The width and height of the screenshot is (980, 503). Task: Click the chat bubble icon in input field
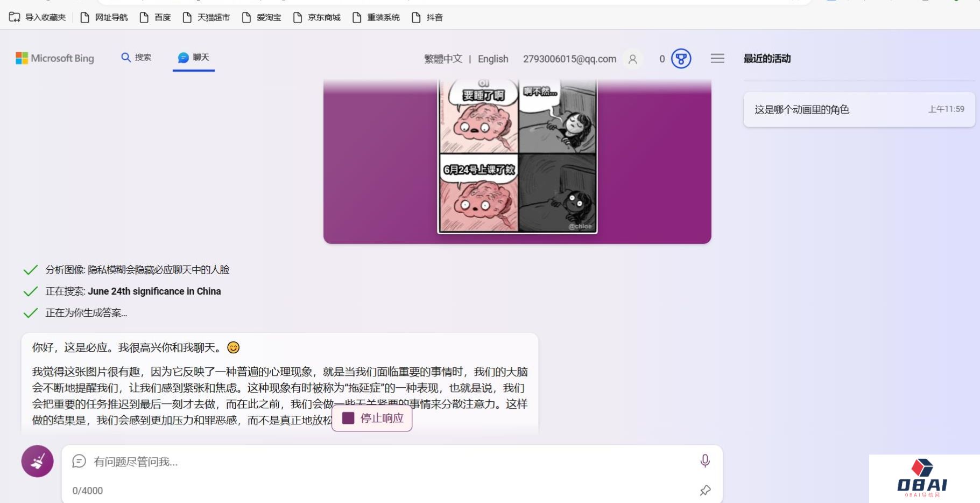tap(79, 462)
